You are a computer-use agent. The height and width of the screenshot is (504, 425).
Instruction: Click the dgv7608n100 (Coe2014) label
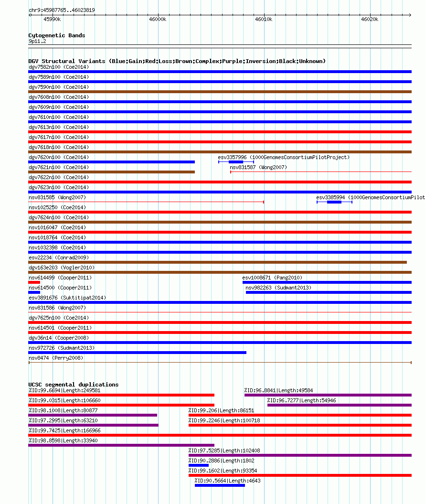click(59, 97)
